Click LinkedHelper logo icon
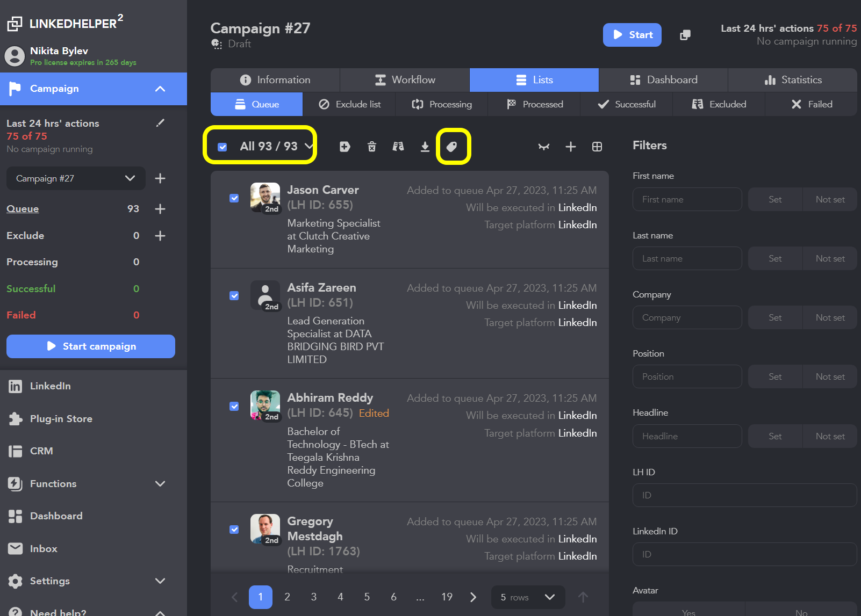The height and width of the screenshot is (616, 861). pyautogui.click(x=15, y=24)
